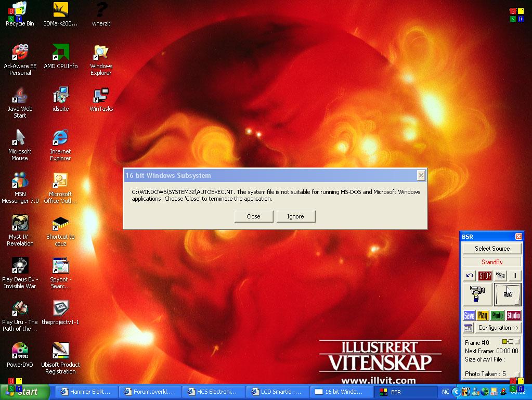
Task: Select the Java Web Start icon
Action: coord(20,103)
